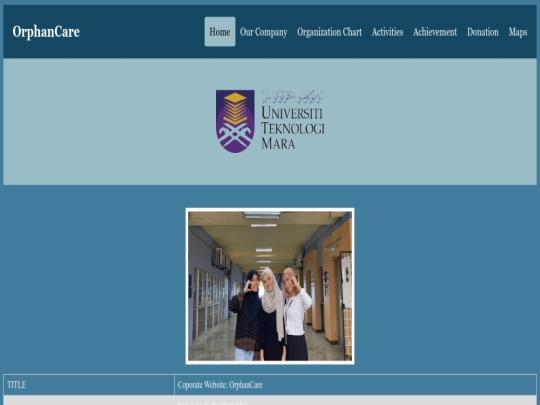The height and width of the screenshot is (405, 540).
Task: Select 'Coporate Website: OrphanCare' cell text
Action: [220, 385]
